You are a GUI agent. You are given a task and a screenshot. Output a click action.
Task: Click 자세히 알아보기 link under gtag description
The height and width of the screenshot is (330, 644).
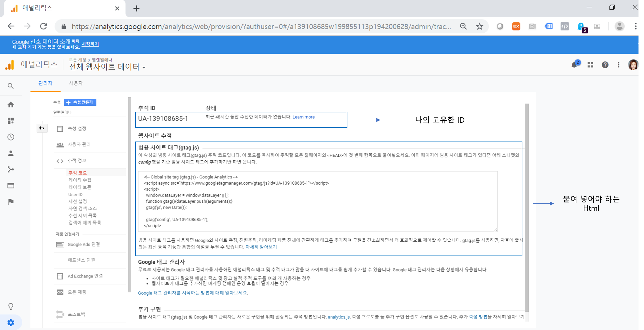pyautogui.click(x=261, y=247)
